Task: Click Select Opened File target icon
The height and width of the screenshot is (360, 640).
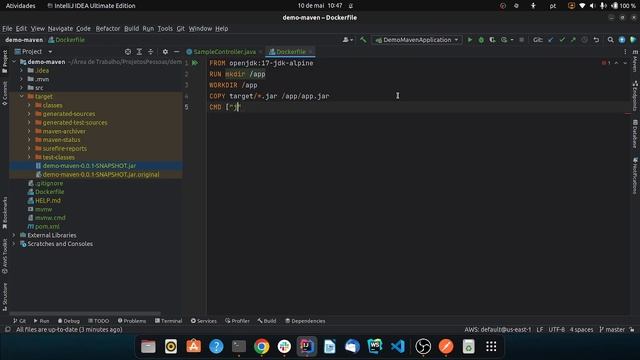Action: (128, 52)
